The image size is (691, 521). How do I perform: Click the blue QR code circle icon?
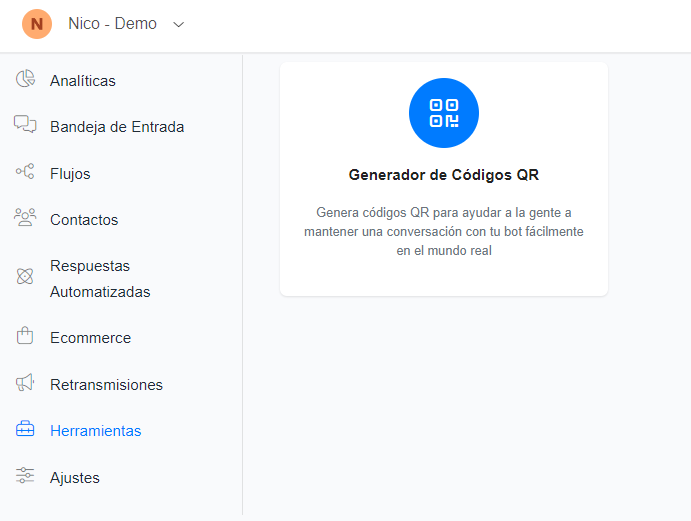coord(444,113)
